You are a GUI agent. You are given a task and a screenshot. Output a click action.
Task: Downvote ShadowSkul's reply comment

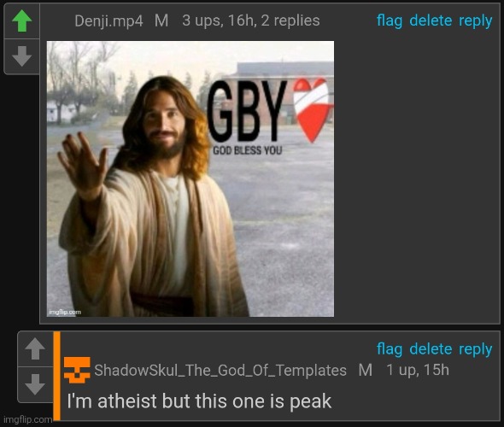tap(35, 384)
